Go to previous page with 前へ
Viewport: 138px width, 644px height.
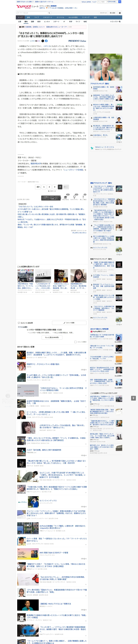(x=38, y=187)
